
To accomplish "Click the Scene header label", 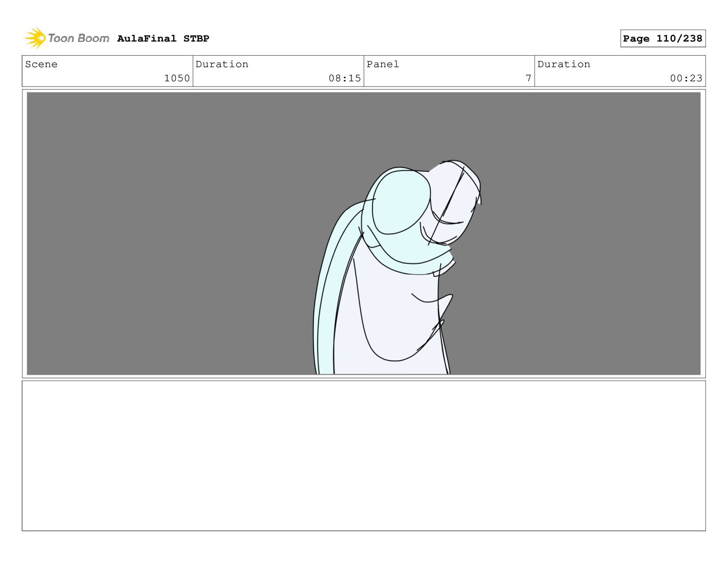I will tap(41, 64).
